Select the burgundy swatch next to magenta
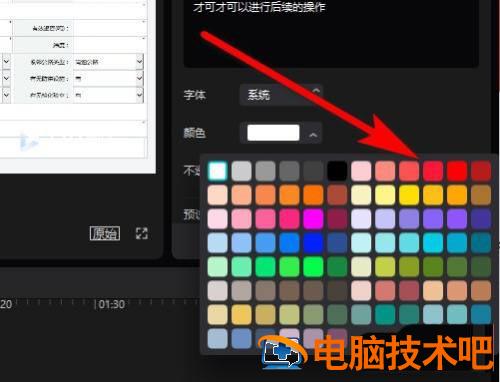 pos(337,219)
